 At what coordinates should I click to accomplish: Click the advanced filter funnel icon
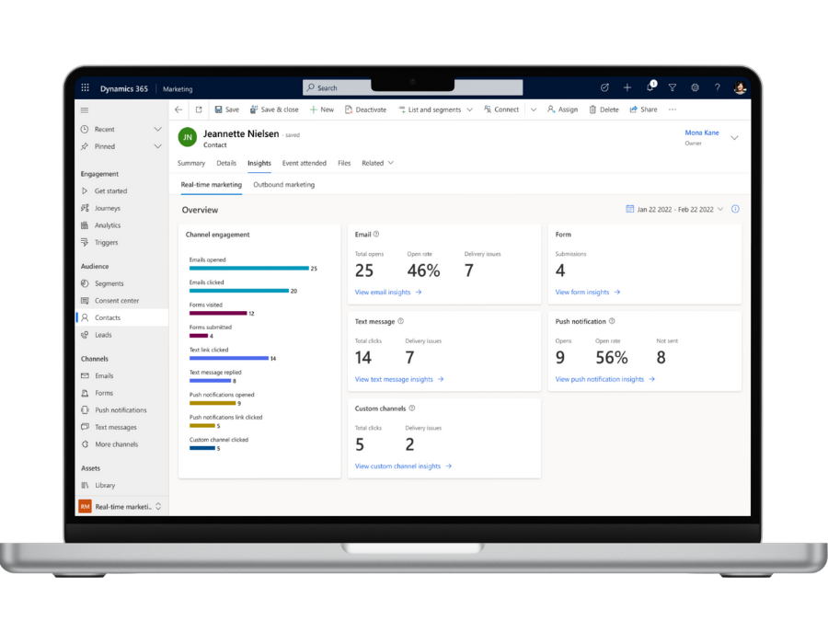coord(673,88)
